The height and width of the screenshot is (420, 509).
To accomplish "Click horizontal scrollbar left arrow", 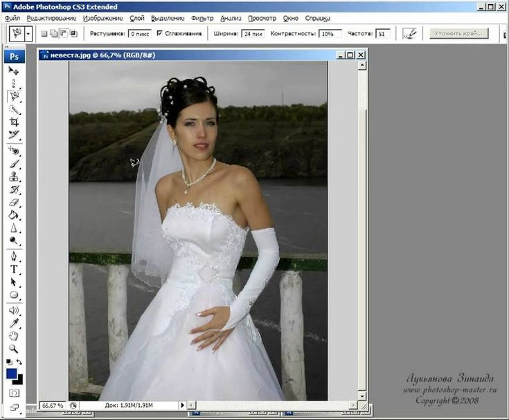I will (x=192, y=405).
